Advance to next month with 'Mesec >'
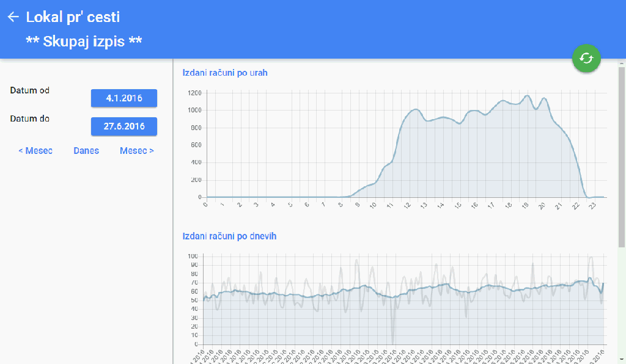 (x=137, y=151)
